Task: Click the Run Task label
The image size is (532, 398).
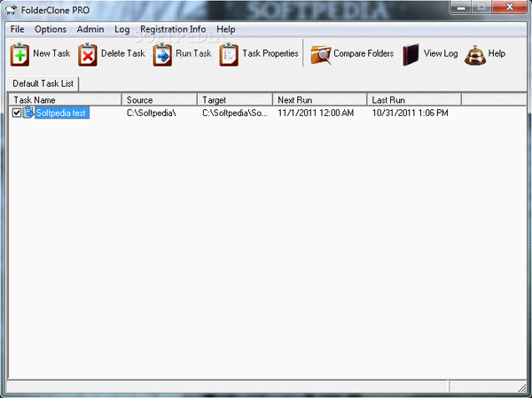Action: pos(193,53)
